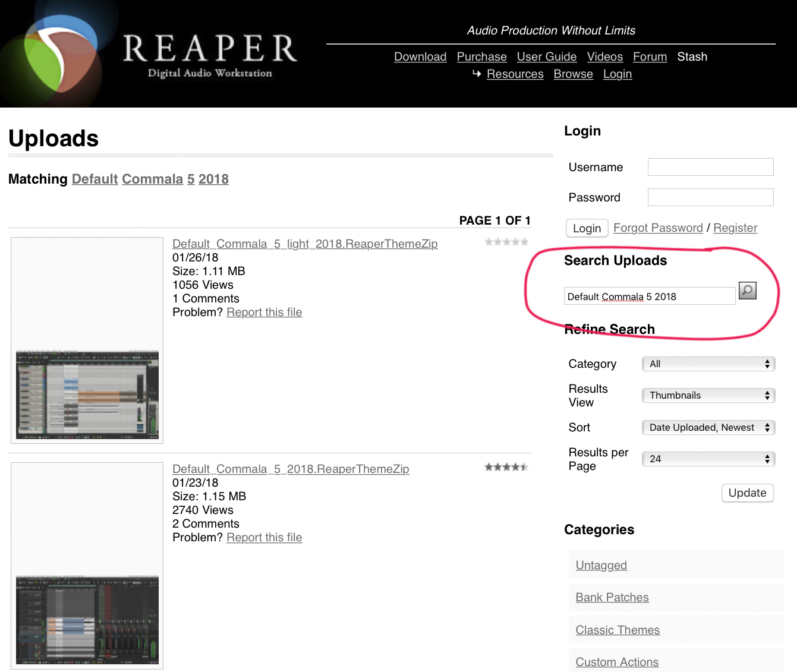Click the '01/23/18' upload date
Screen dimensions: 797x672
(196, 482)
